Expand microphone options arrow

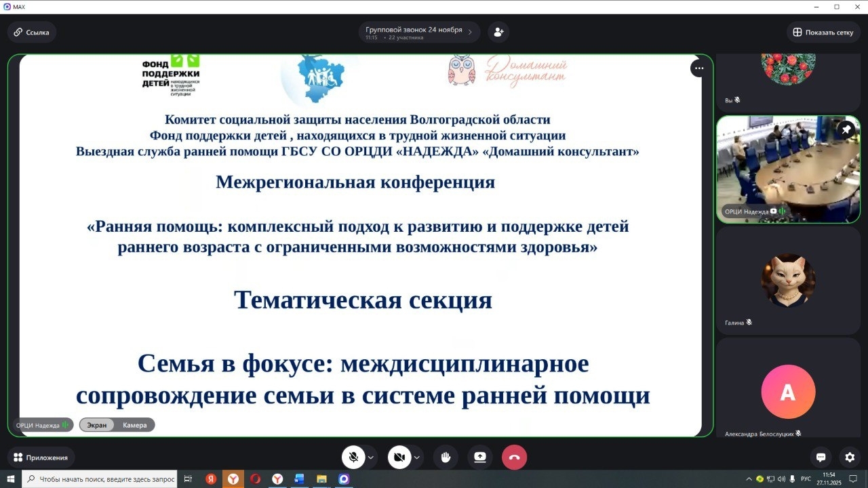[371, 457]
